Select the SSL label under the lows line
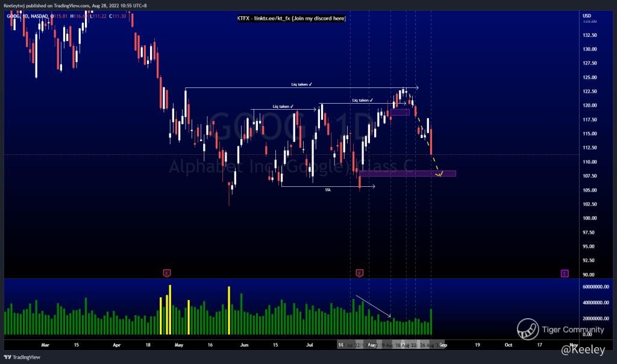617x364 pixels. (328, 190)
